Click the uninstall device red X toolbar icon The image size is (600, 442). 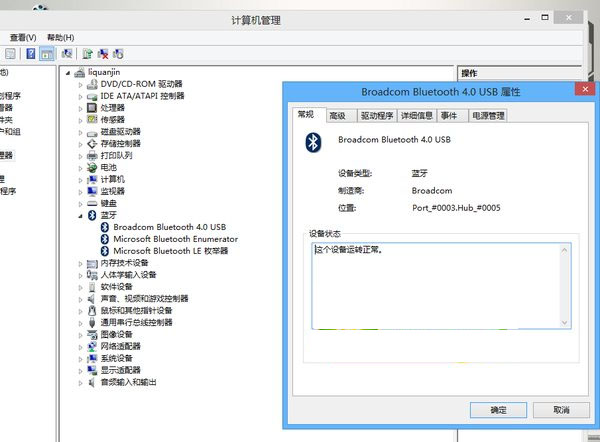pyautogui.click(x=103, y=53)
